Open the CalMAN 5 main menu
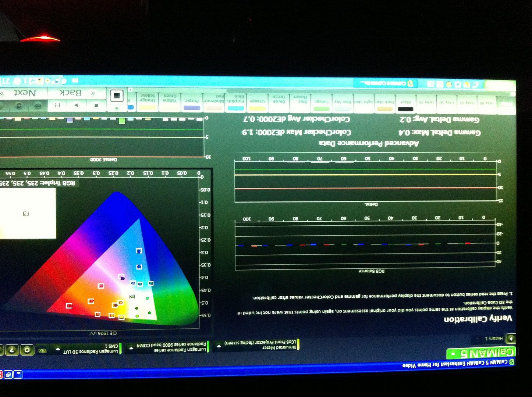This screenshot has width=532, height=397. point(481,353)
